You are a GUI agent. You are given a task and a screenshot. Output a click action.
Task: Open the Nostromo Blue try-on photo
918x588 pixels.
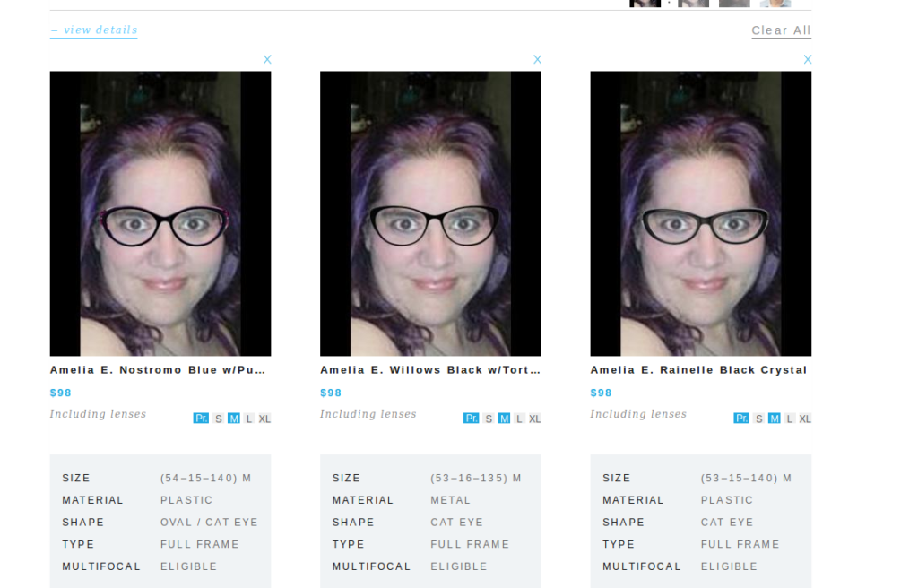tap(160, 213)
